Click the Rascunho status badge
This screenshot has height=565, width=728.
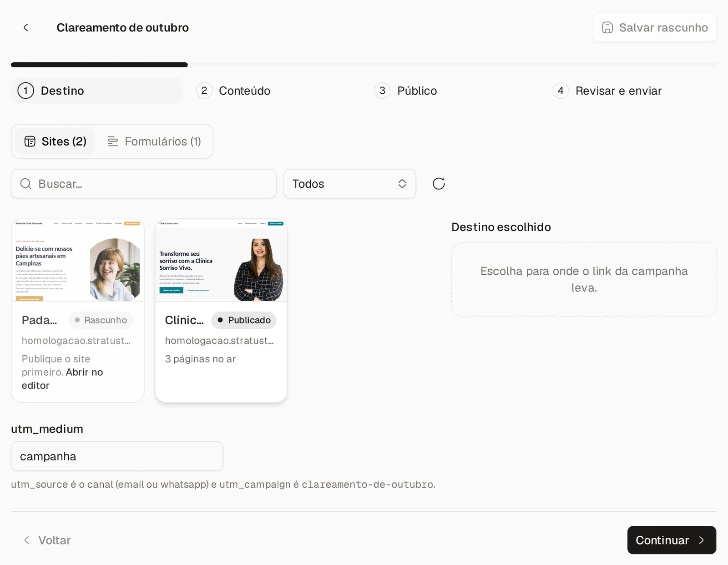101,320
